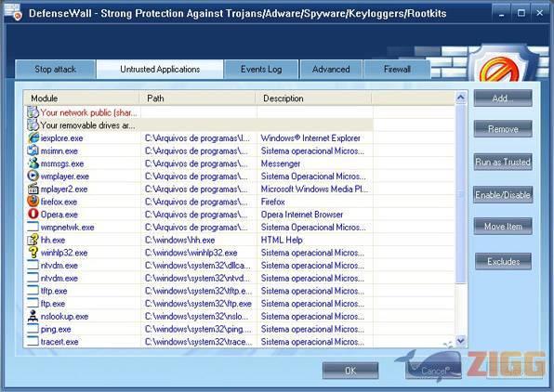Select the nslookup.exe module name
This screenshot has height=392, width=554.
[64, 316]
